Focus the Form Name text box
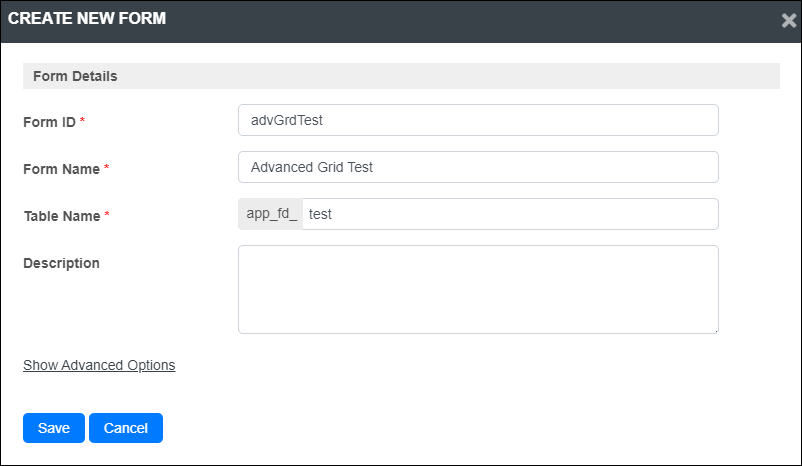 pyautogui.click(x=478, y=167)
